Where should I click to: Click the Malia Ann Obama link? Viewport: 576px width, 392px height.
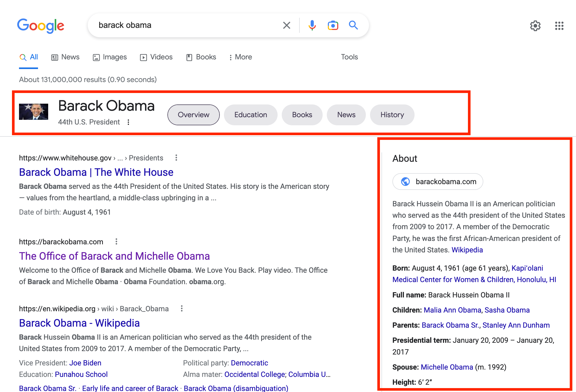click(452, 310)
